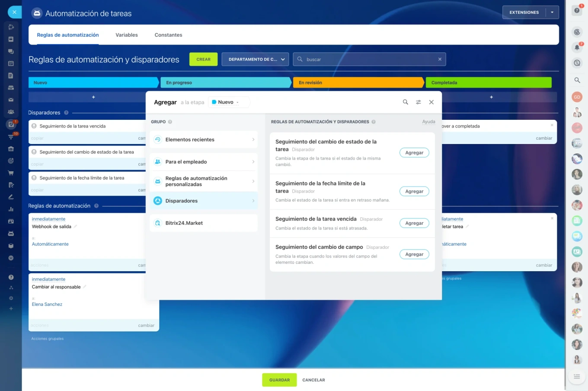The height and width of the screenshot is (391, 588).
Task: Select Para el empleado group
Action: 204,162
